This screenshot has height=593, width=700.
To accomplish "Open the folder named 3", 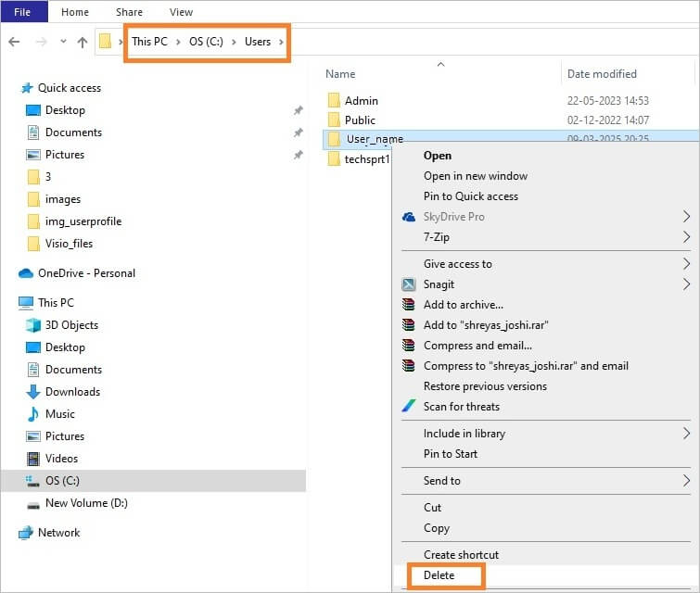I will coord(48,177).
